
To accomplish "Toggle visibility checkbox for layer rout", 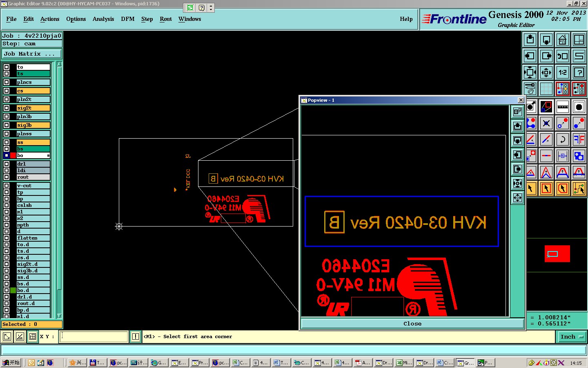I will [x=7, y=177].
